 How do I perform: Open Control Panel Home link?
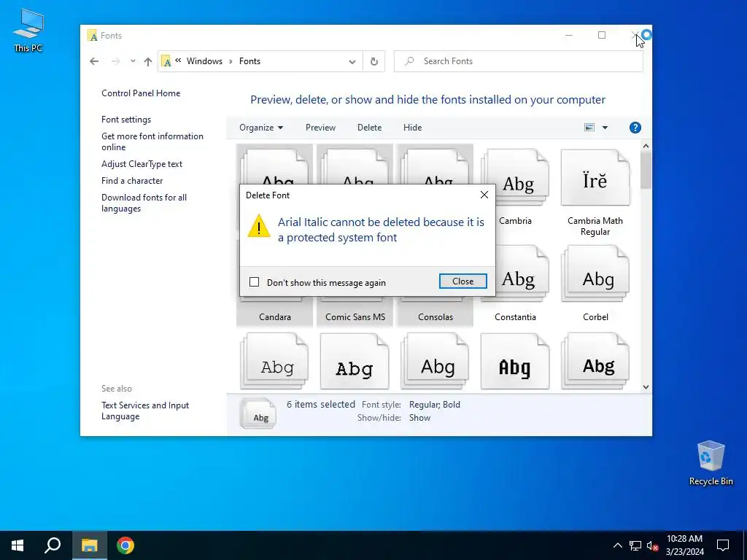click(141, 93)
